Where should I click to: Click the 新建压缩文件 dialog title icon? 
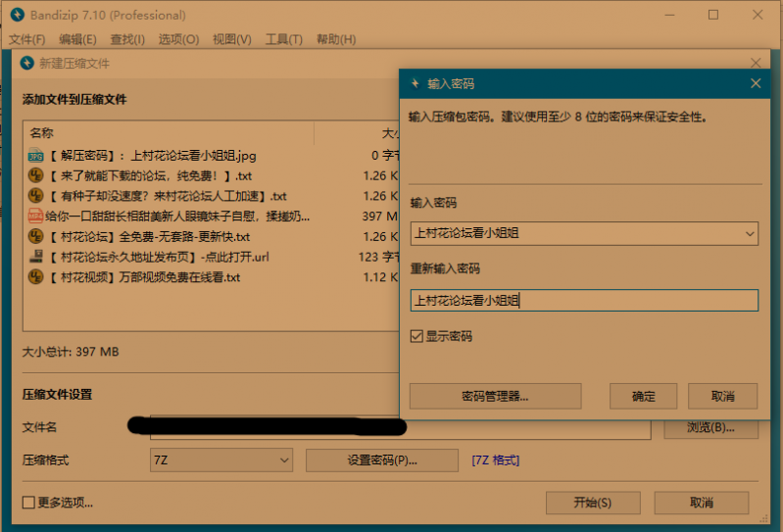click(x=27, y=64)
